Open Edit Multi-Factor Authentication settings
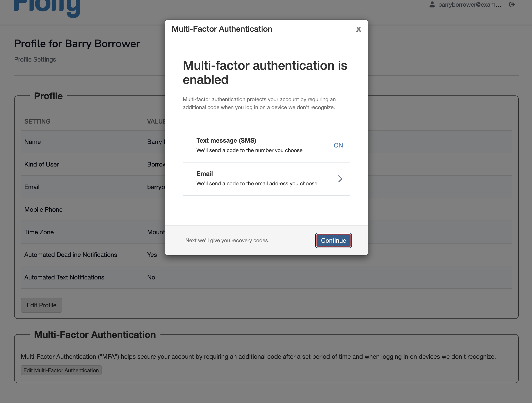 [61, 370]
